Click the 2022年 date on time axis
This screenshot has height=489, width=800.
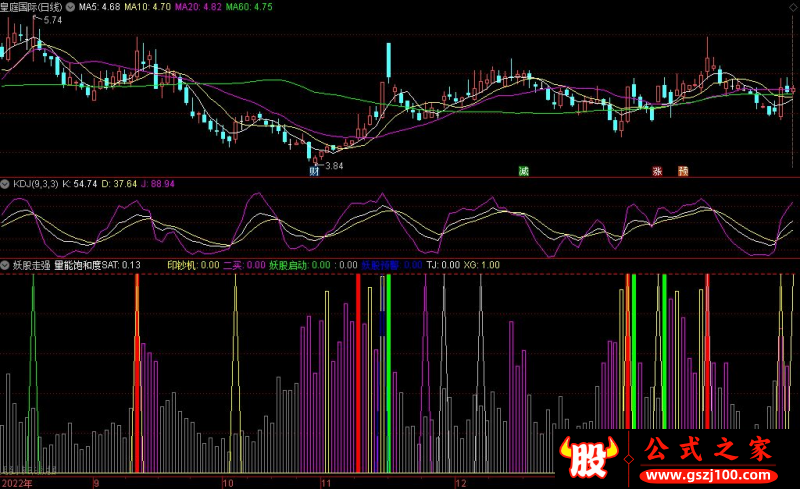[x=16, y=482]
